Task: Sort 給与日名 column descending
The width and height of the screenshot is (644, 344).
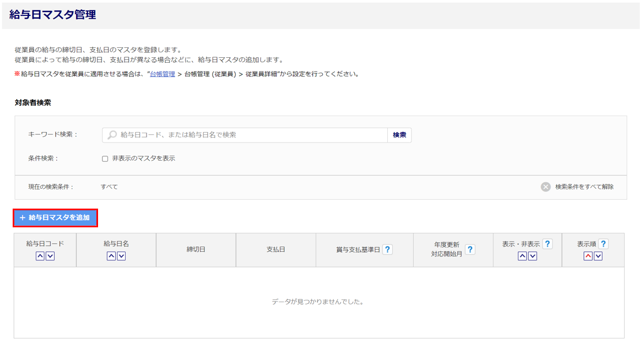Action: pos(122,256)
